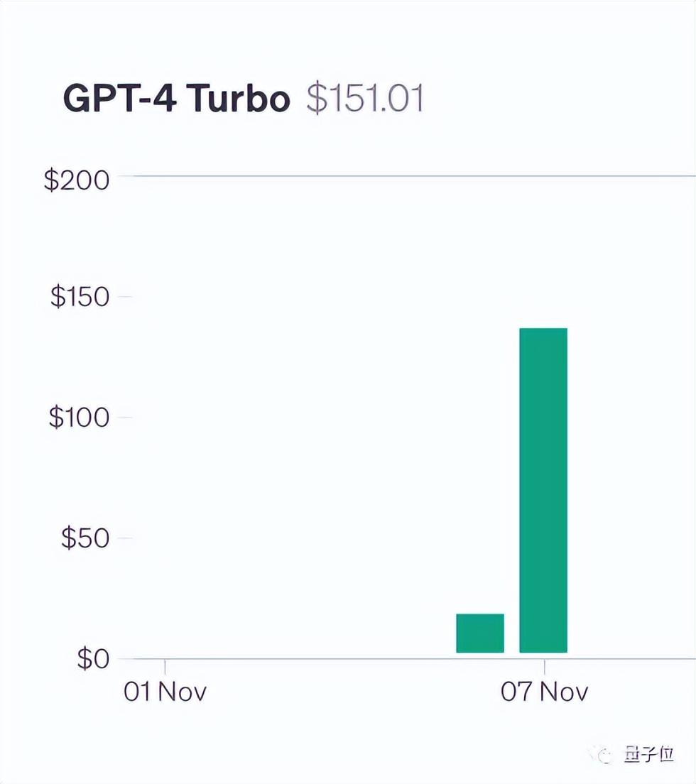The width and height of the screenshot is (696, 784).
Task: Click the $200 y-axis label
Action: 77,180
